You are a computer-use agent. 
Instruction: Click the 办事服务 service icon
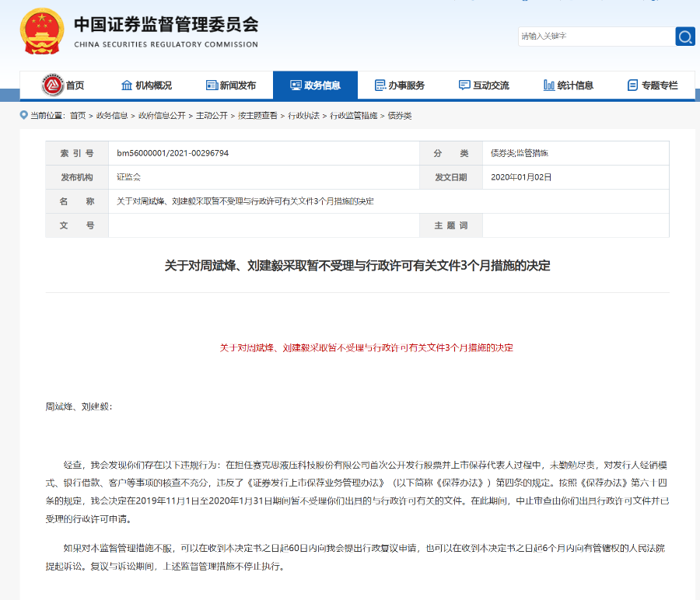pos(380,83)
